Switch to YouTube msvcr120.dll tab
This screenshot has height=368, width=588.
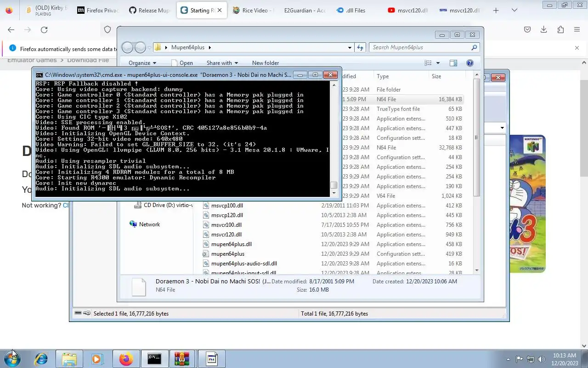(x=408, y=10)
